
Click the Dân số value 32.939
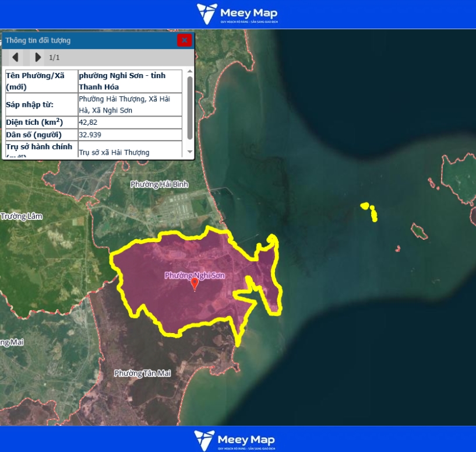click(x=129, y=135)
